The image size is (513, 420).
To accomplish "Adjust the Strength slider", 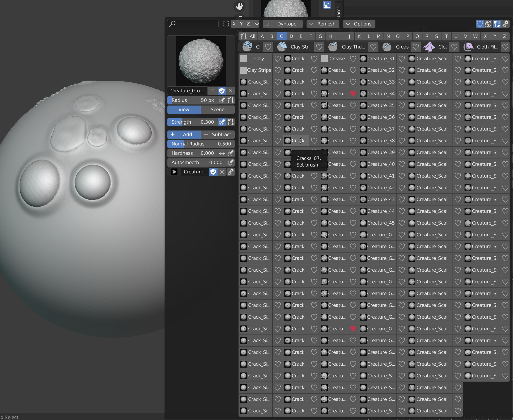I will 192,122.
